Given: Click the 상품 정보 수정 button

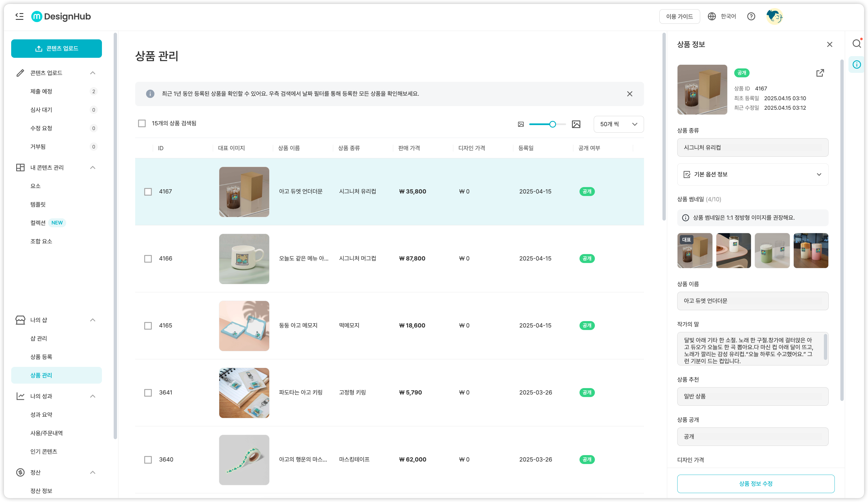Looking at the screenshot, I should (755, 483).
